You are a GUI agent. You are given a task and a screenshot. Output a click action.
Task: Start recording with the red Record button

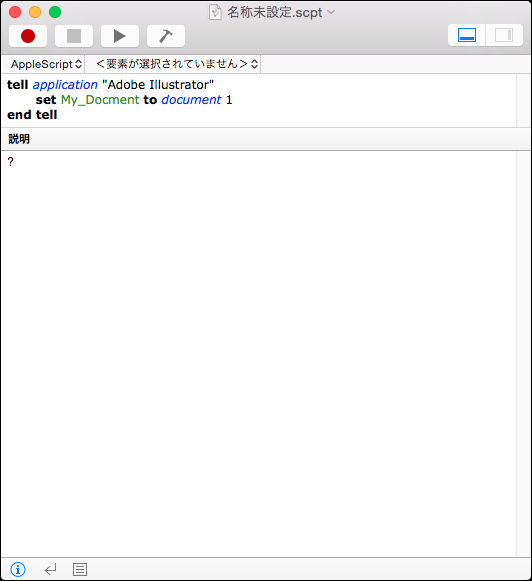[28, 36]
